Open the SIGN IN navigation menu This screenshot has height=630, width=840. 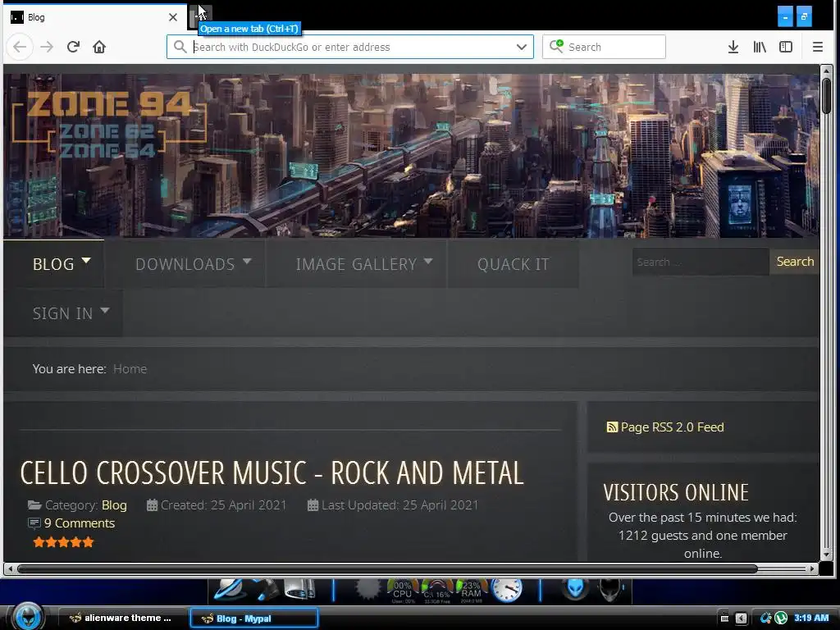pyautogui.click(x=62, y=313)
